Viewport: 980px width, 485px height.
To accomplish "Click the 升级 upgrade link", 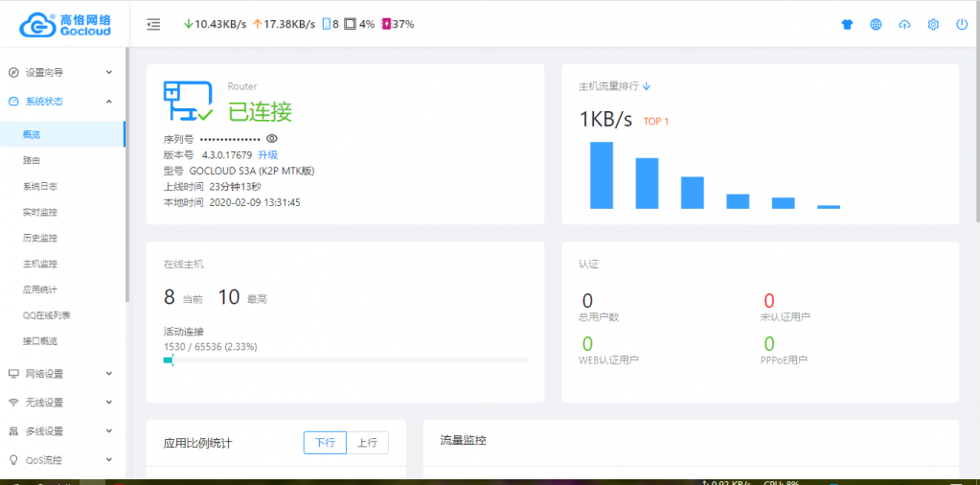I will (x=267, y=154).
